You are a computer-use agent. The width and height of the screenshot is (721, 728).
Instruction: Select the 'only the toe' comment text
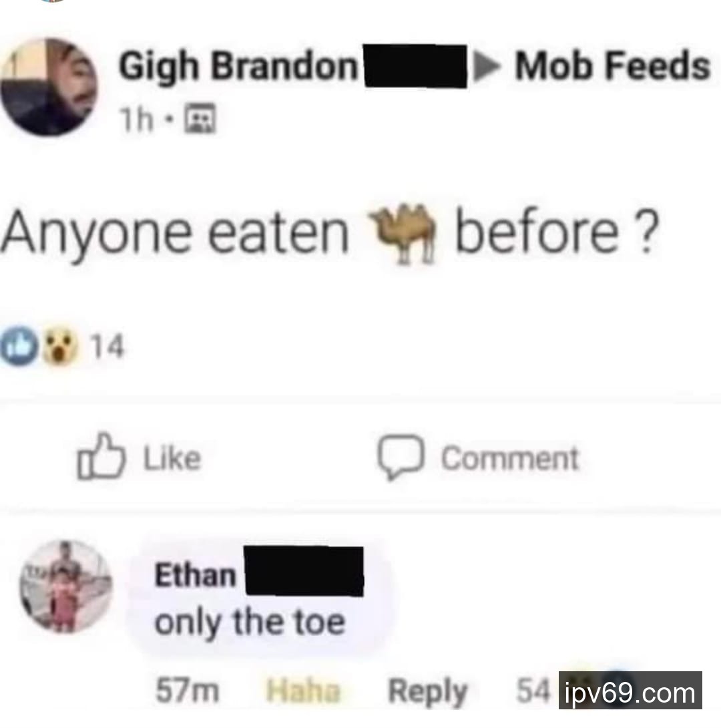tap(250, 622)
